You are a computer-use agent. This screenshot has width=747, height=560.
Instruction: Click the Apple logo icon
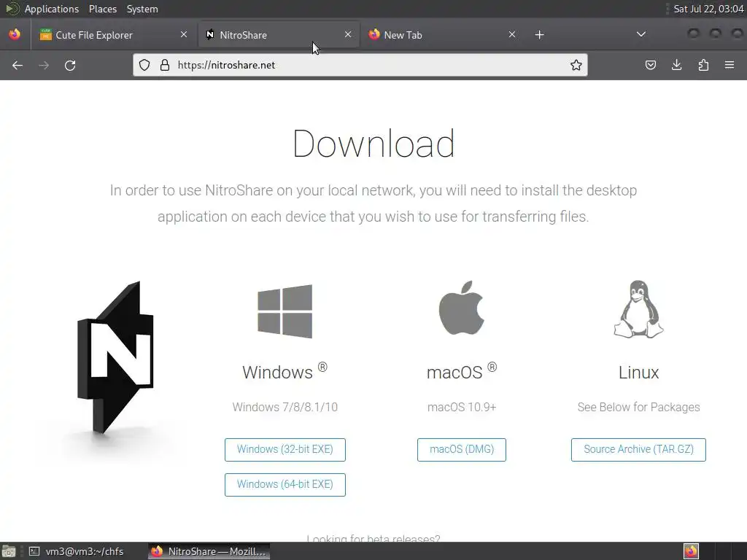click(x=461, y=308)
